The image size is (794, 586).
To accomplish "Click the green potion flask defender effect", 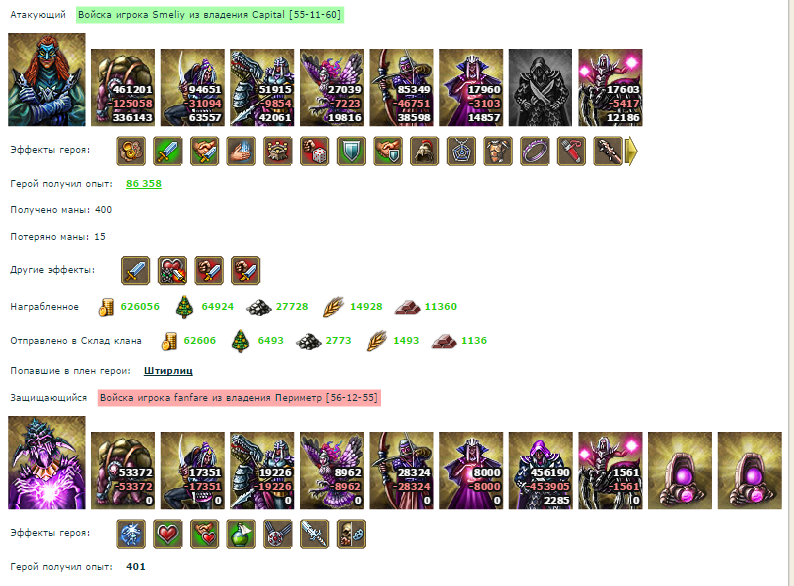I will (241, 534).
